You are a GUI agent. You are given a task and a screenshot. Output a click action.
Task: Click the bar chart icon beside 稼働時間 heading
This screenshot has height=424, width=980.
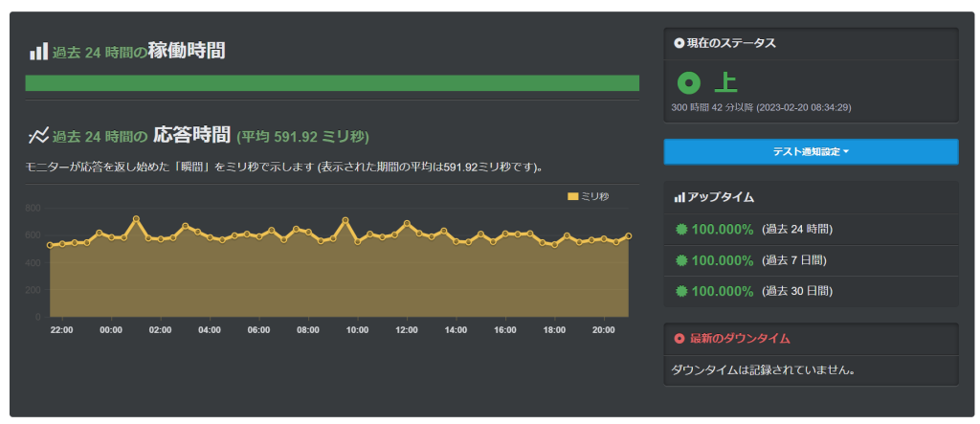click(x=38, y=52)
